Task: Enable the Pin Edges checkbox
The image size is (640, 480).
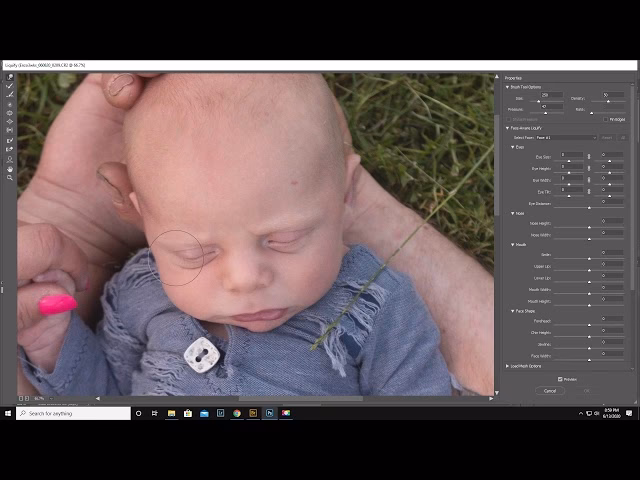Action: click(606, 119)
